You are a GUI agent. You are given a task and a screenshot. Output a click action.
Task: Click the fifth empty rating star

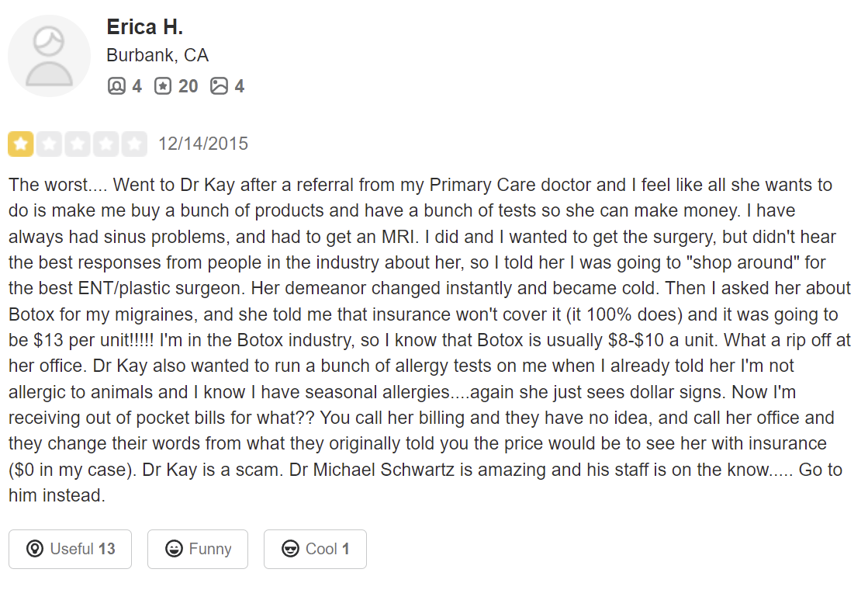pyautogui.click(x=134, y=144)
